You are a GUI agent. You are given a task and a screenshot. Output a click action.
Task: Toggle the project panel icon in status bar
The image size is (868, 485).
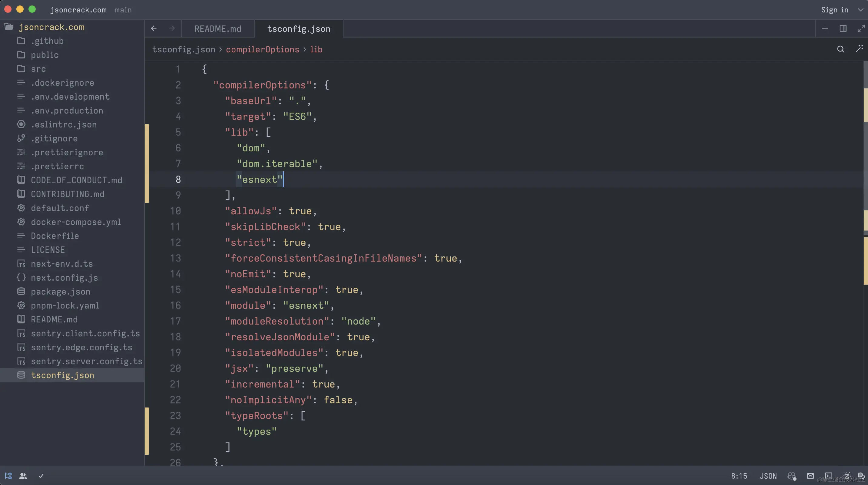click(8, 476)
